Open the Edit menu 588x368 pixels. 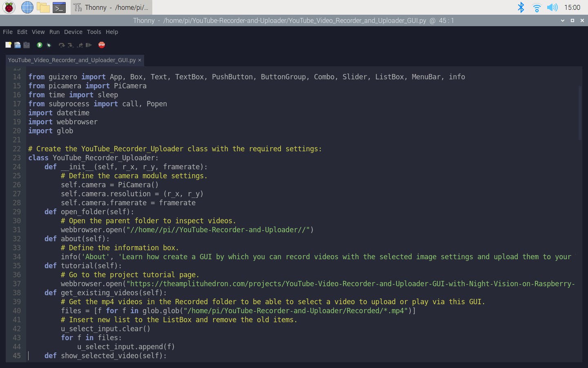click(22, 32)
